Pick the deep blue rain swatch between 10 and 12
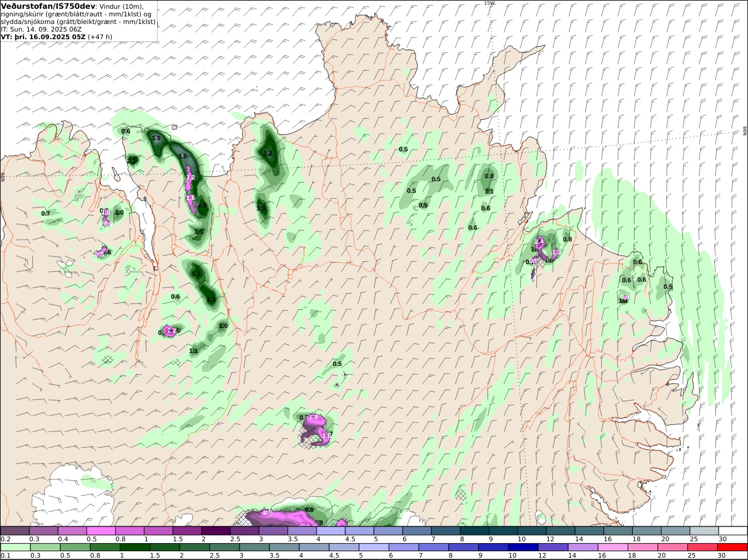748x560 pixels. [x=524, y=547]
